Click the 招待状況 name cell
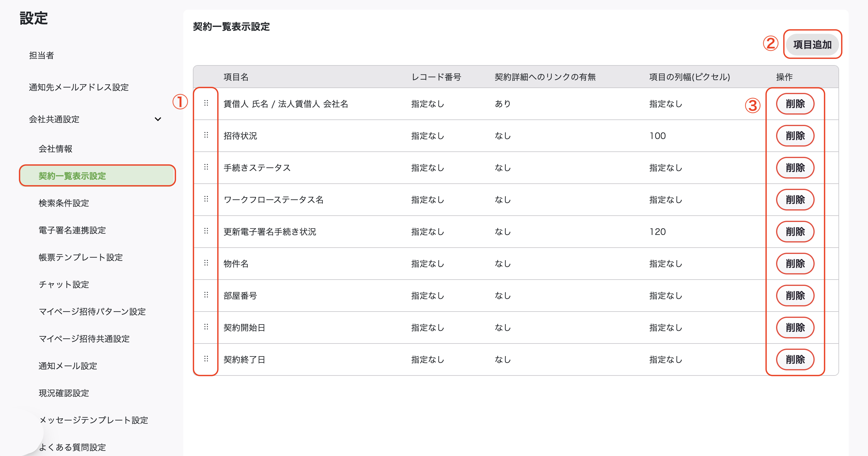Viewport: 868px width, 456px height. 240,136
